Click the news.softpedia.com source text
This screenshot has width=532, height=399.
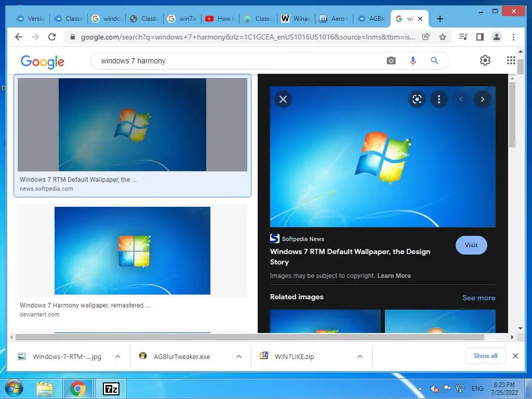coord(46,189)
